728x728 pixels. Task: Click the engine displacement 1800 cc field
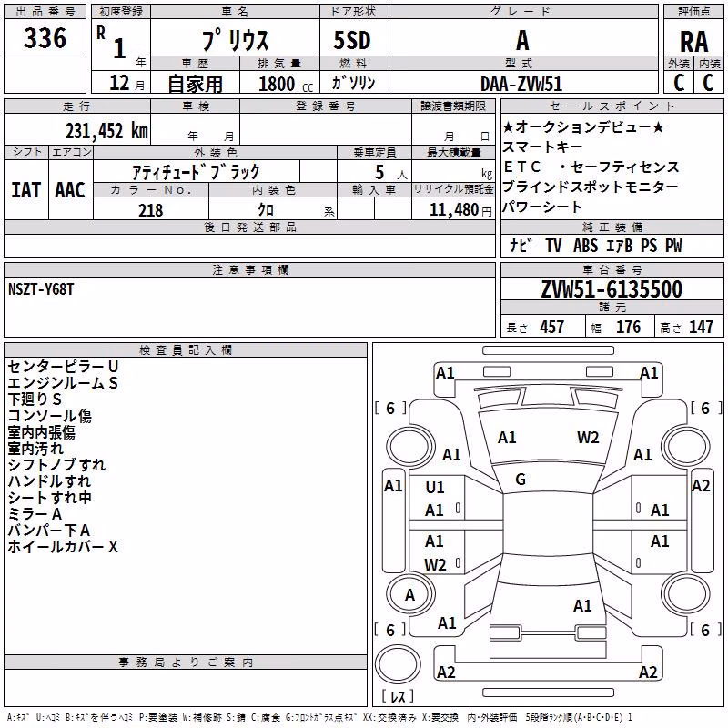click(x=279, y=84)
